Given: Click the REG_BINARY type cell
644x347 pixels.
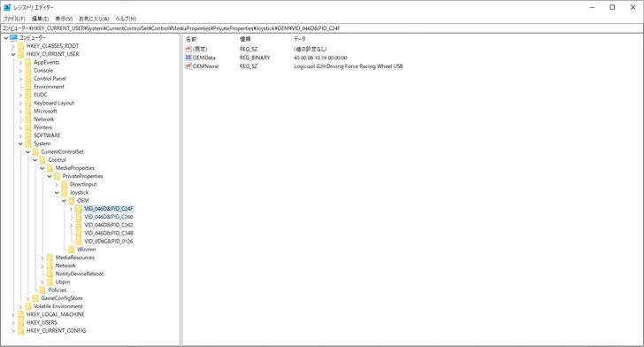Looking at the screenshot, I should (255, 58).
